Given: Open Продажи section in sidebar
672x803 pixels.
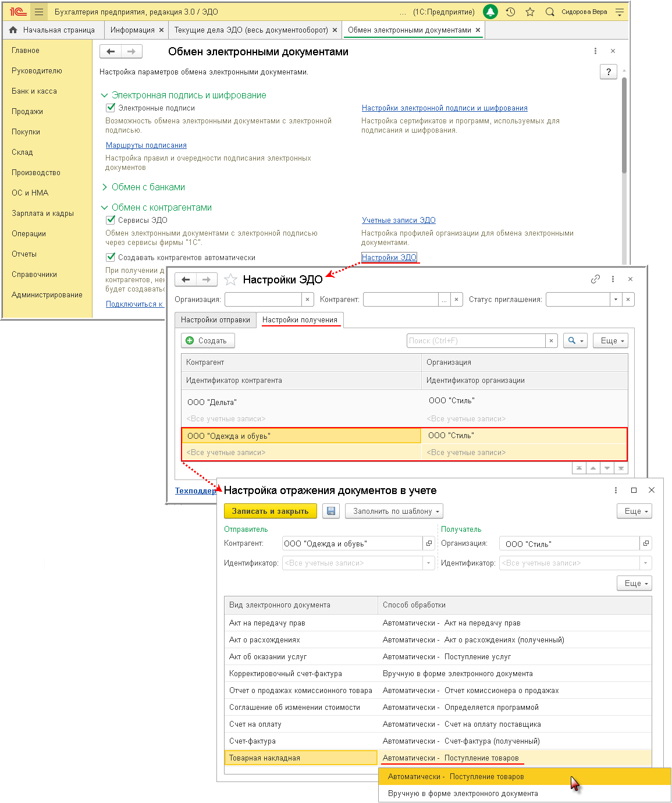Looking at the screenshot, I should pos(27,111).
